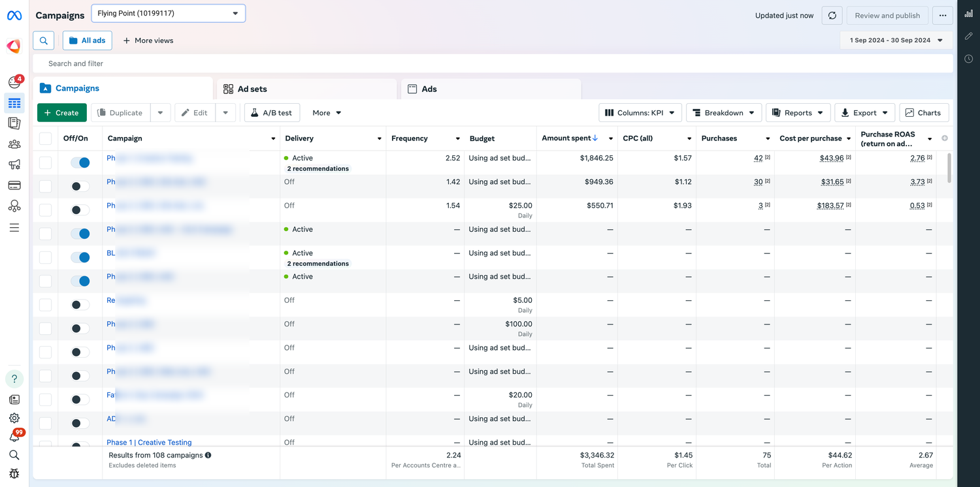Open the All tools hamburger menu
Viewport: 980px width, 487px height.
tap(14, 228)
